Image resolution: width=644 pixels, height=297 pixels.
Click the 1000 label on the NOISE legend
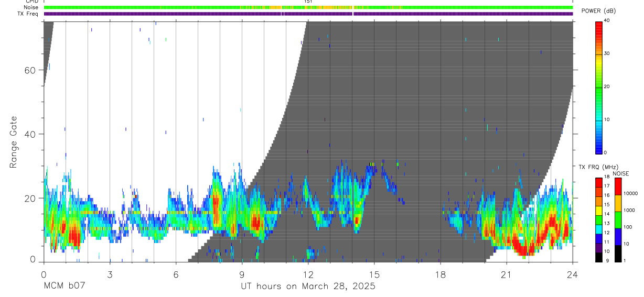tap(629, 211)
